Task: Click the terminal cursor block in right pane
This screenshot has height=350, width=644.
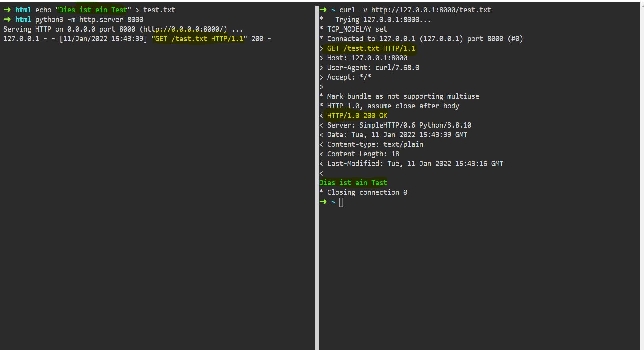Action: click(x=341, y=202)
